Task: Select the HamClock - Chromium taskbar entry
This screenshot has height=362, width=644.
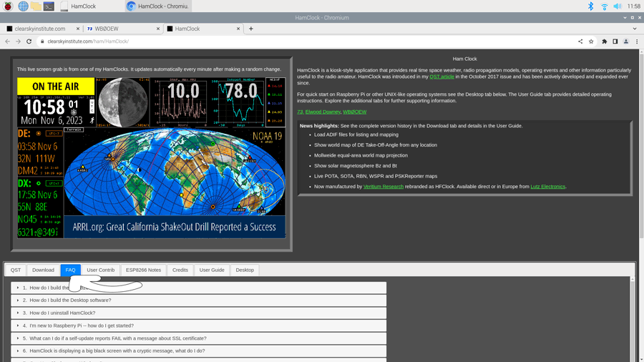Action: click(x=158, y=6)
